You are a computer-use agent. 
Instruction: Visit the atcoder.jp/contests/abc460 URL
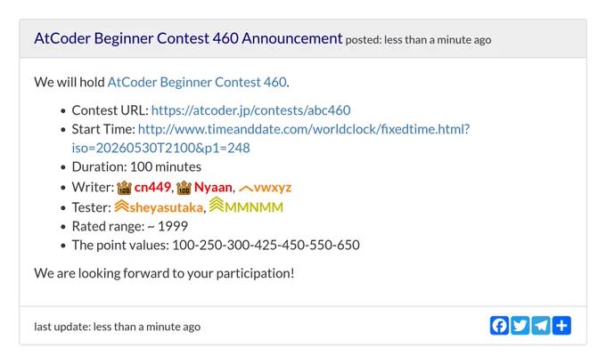click(250, 110)
